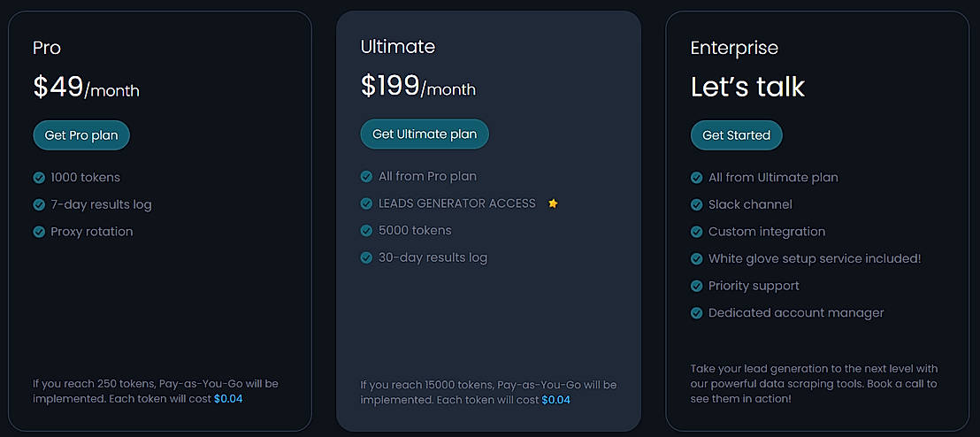Screen dimensions: 980x437
Task: Click the checkmark beside Slack channel
Action: (697, 205)
